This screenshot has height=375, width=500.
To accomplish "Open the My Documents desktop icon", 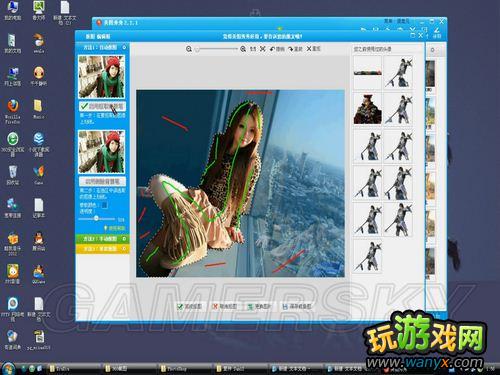I will 12,43.
